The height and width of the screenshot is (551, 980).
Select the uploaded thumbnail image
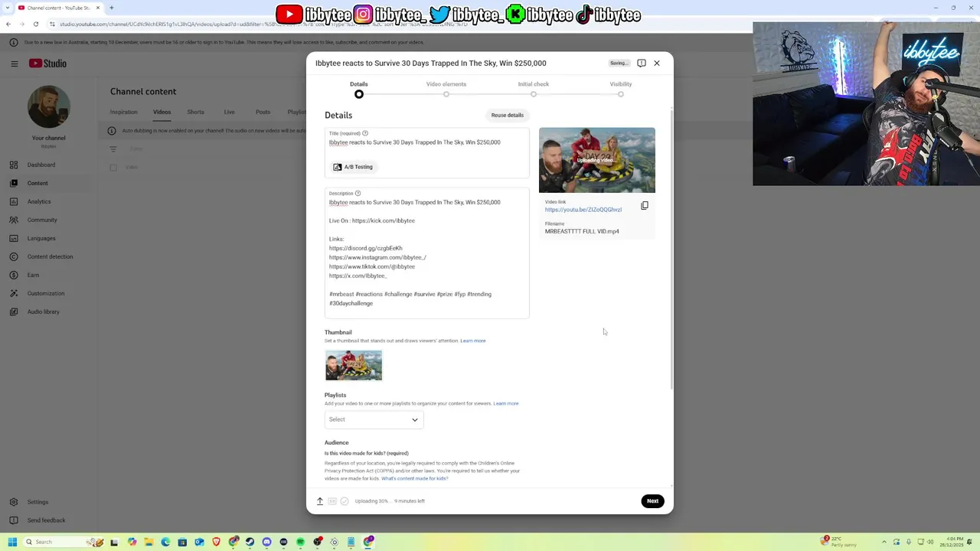pos(354,365)
